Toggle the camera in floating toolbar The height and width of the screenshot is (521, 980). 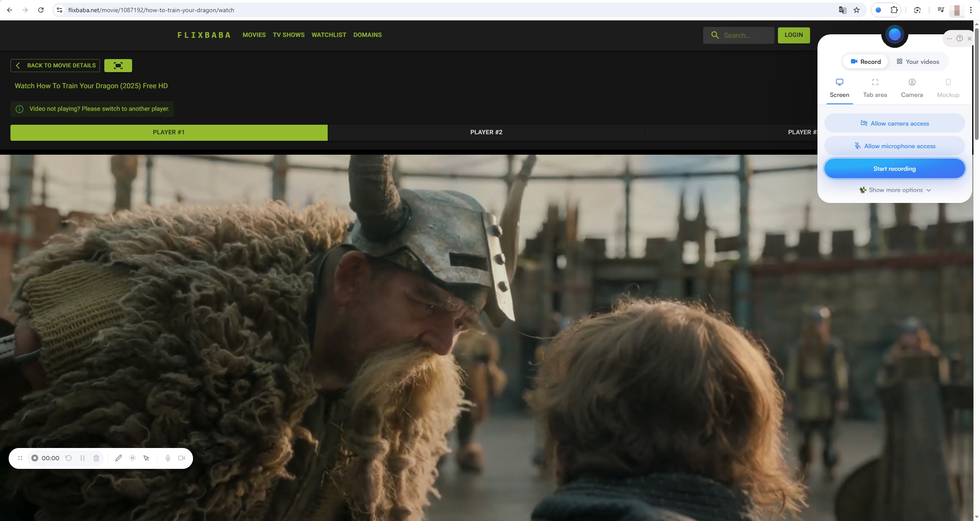click(182, 458)
